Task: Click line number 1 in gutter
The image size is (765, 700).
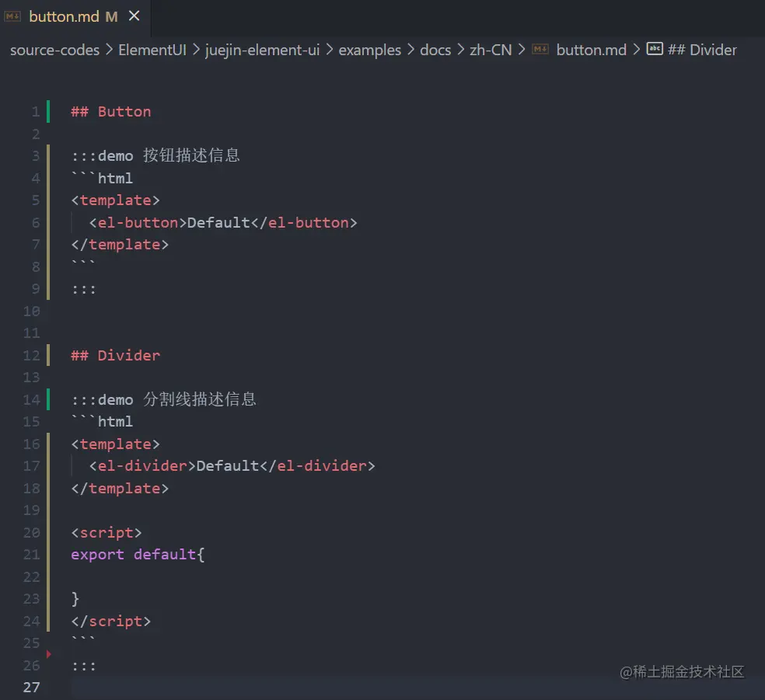Action: 36,112
